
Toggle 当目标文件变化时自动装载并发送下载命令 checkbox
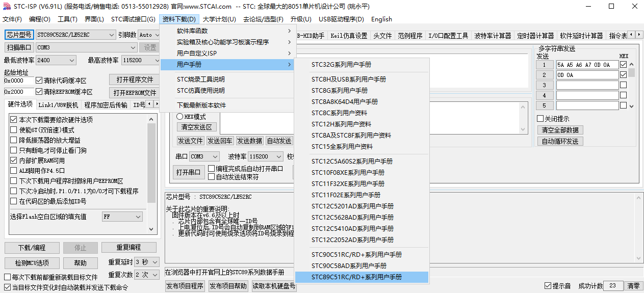click(7, 287)
